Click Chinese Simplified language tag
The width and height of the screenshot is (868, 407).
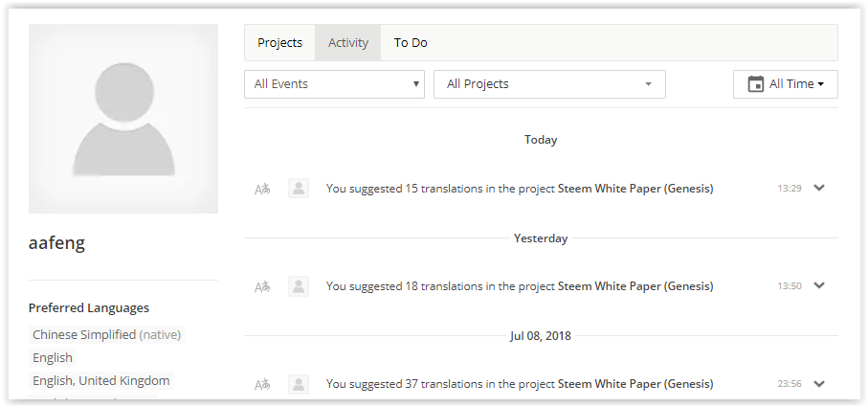click(x=106, y=334)
